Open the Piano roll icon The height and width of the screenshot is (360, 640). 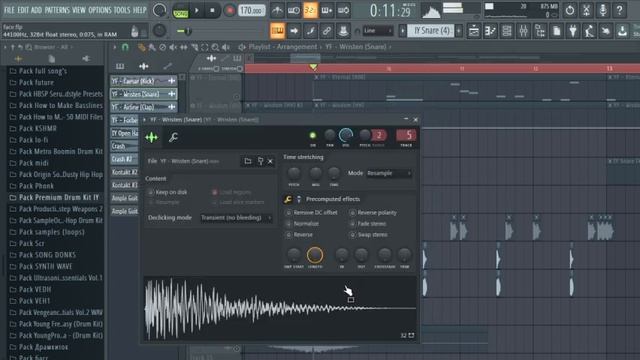(490, 31)
